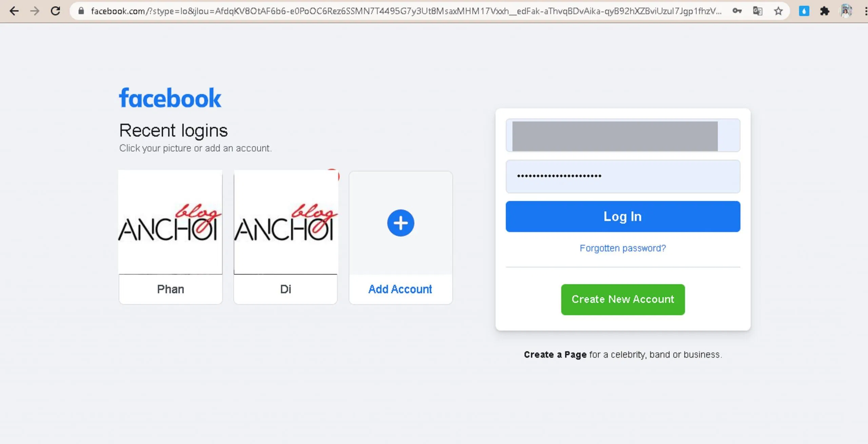This screenshot has height=444, width=868.
Task: Open the Create a Page link
Action: pos(555,355)
